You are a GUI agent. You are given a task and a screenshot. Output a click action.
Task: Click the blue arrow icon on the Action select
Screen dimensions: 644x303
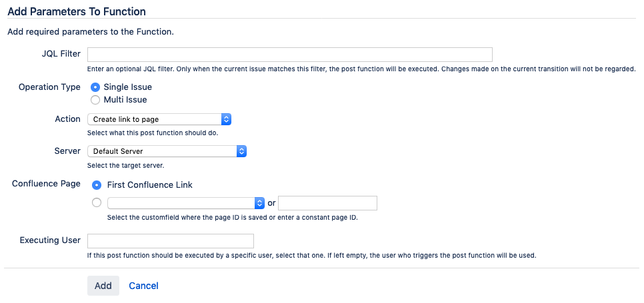(x=226, y=119)
